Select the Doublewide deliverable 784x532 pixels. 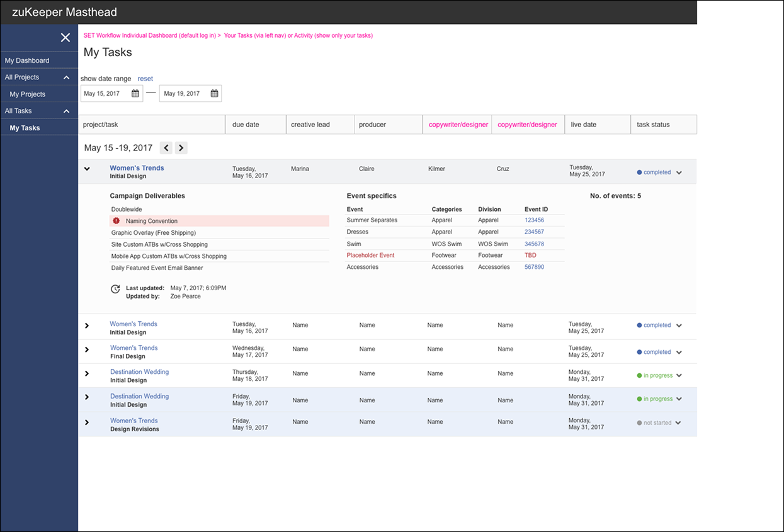[x=127, y=209]
